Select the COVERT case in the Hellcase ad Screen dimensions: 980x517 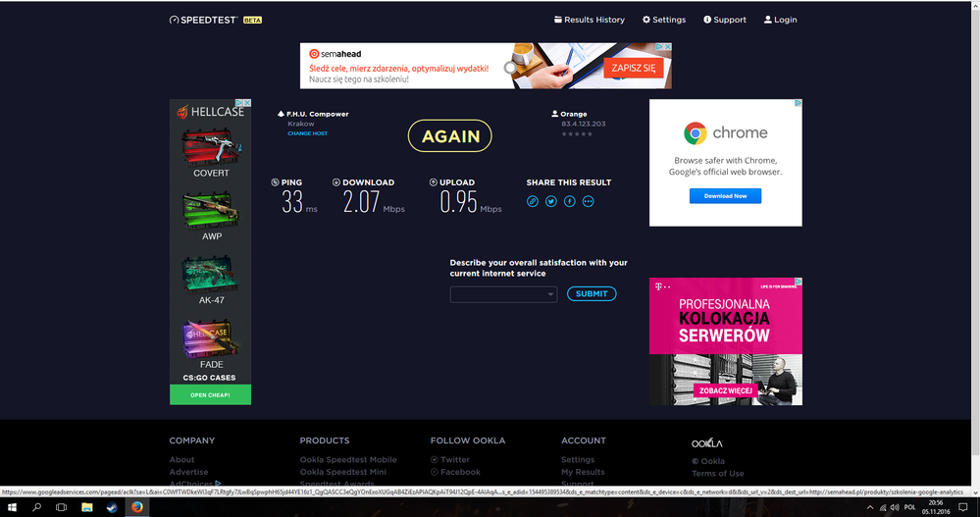coord(211,153)
